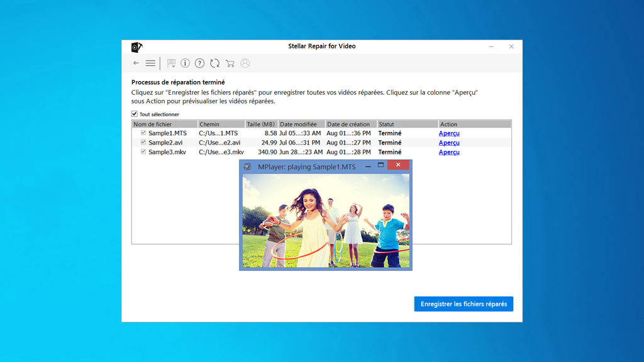Click Terminé status for Sample1.MTS
Screen dimensions: 644x362
click(x=390, y=133)
